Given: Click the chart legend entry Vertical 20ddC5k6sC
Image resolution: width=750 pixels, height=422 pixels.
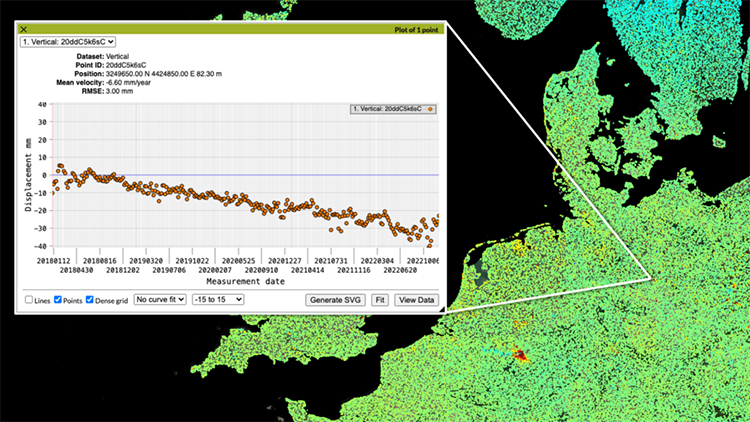Looking at the screenshot, I should [x=393, y=109].
